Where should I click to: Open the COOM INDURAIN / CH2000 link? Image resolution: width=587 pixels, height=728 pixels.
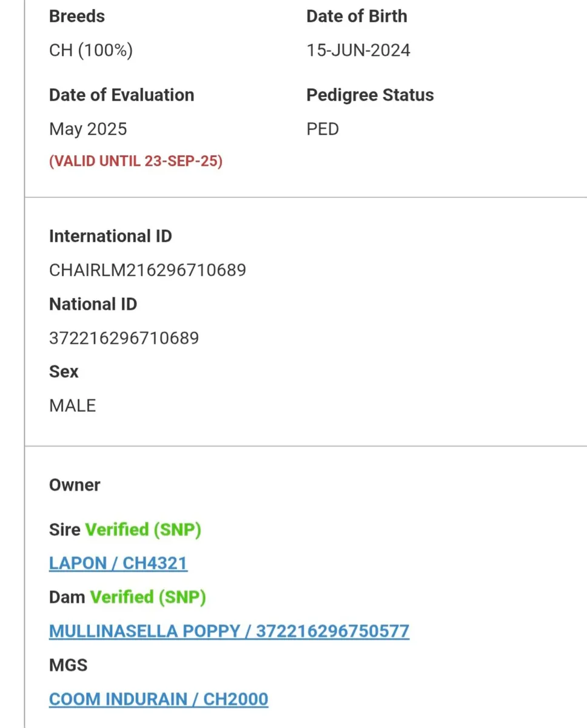pyautogui.click(x=158, y=699)
